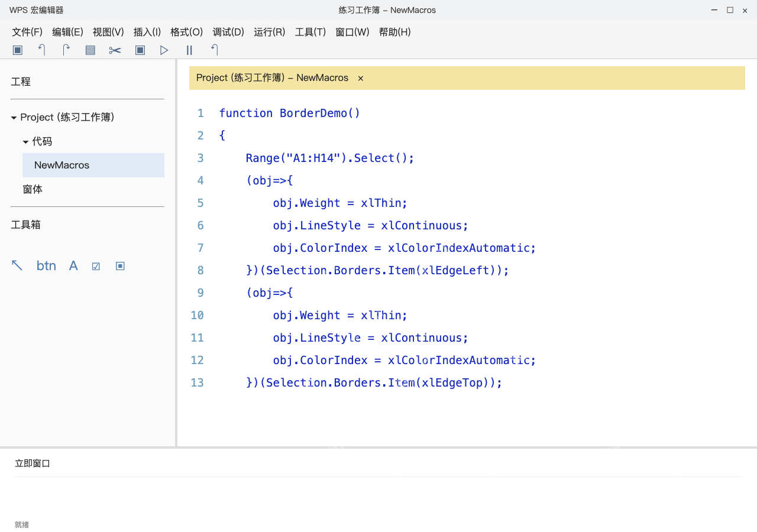The image size is (757, 532).
Task: Pick the checkbox control in 工具箱
Action: (96, 266)
